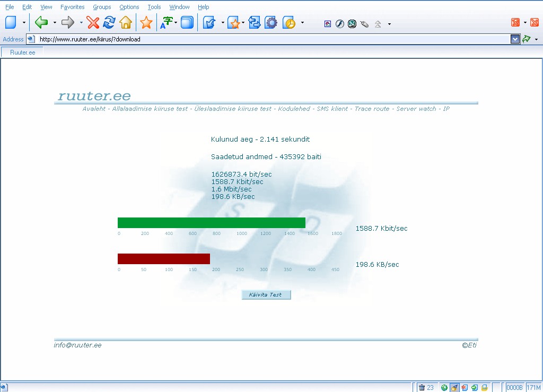Open the Server watch link

(416, 109)
